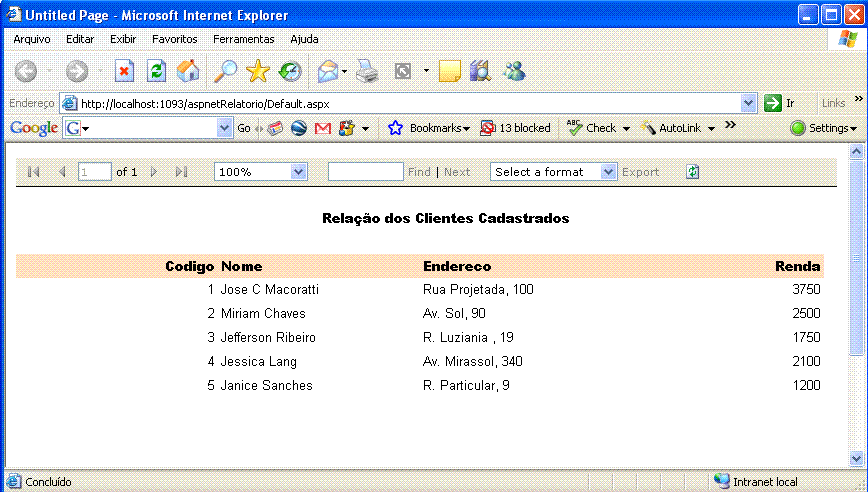The image size is (868, 492).
Task: Open the Bookmarks dropdown
Action: click(x=440, y=128)
